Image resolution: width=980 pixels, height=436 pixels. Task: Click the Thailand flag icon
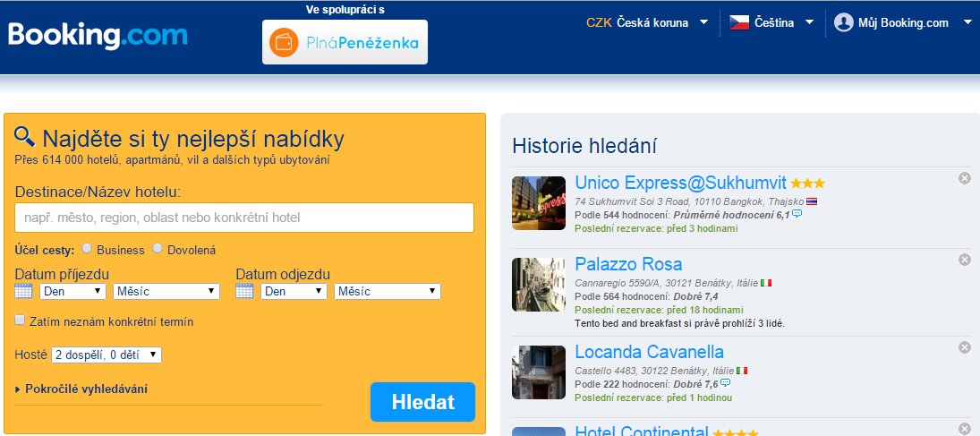point(812,201)
